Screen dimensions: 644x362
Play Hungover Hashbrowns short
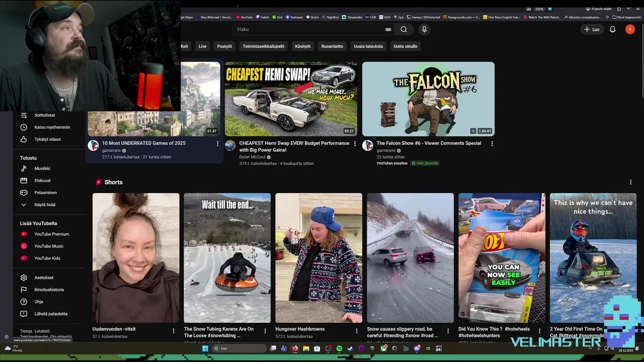[x=318, y=258]
